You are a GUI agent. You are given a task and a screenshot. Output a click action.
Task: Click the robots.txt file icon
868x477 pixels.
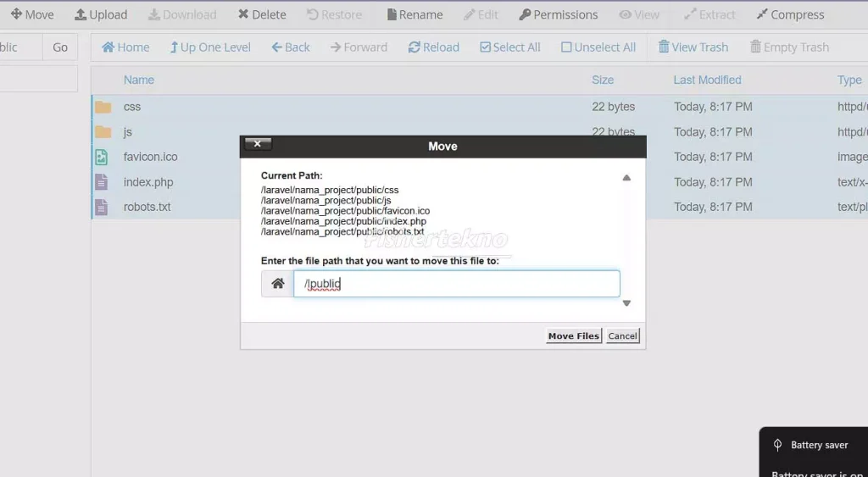tap(102, 207)
